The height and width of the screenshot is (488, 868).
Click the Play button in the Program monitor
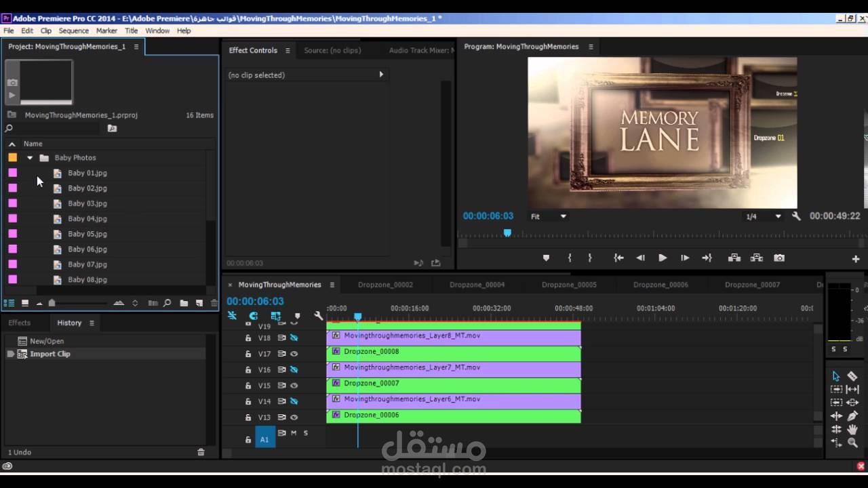662,258
